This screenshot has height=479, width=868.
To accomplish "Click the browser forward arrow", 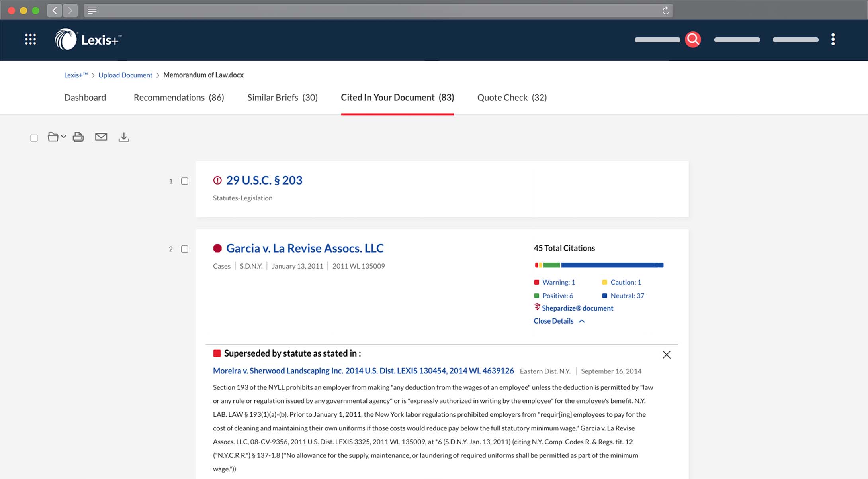I will click(70, 10).
